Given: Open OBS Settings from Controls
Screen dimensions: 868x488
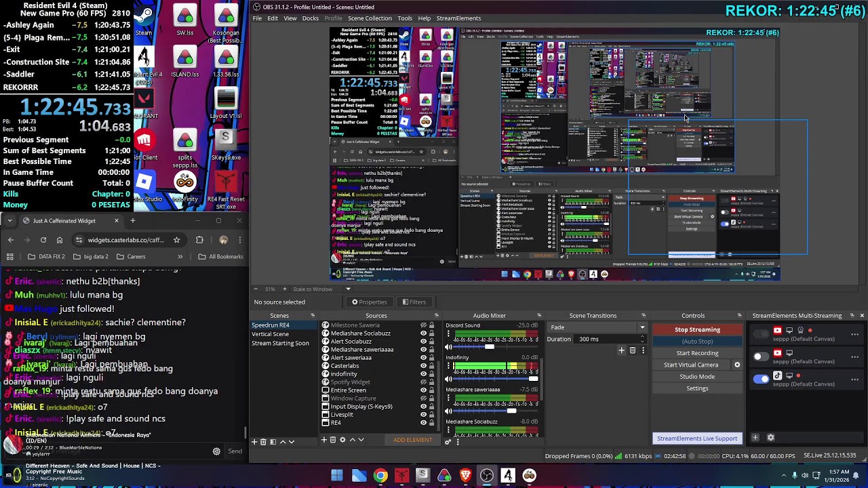Looking at the screenshot, I should click(x=697, y=388).
